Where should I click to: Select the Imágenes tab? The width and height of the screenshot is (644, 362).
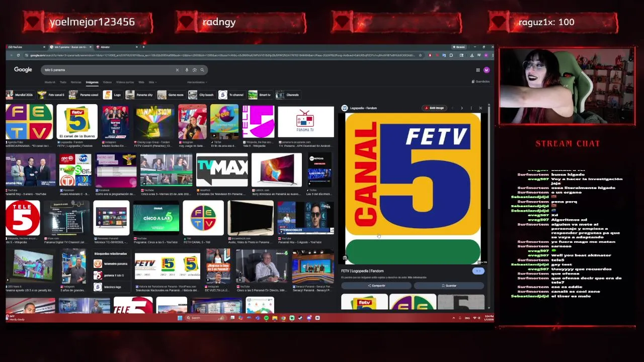92,82
